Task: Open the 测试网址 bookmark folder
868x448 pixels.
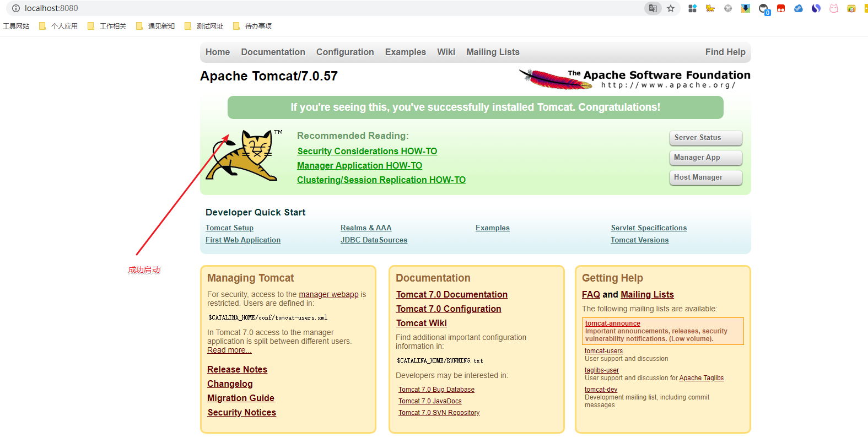Action: coord(204,26)
